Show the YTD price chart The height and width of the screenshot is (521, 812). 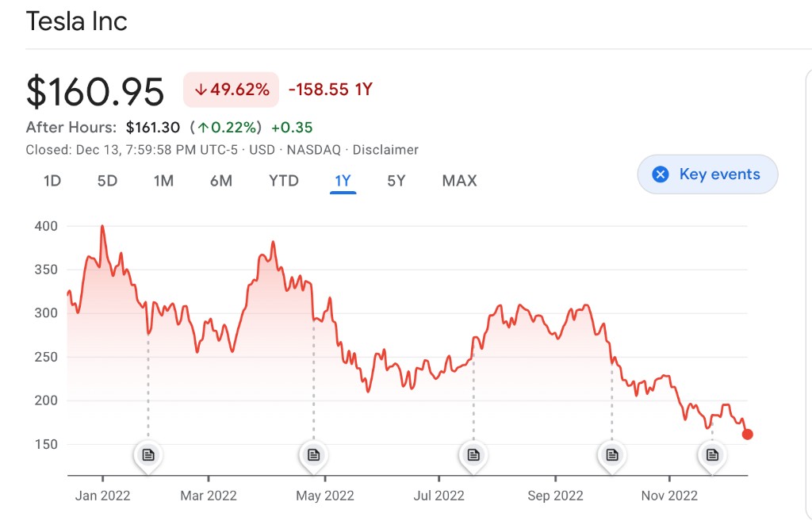284,181
